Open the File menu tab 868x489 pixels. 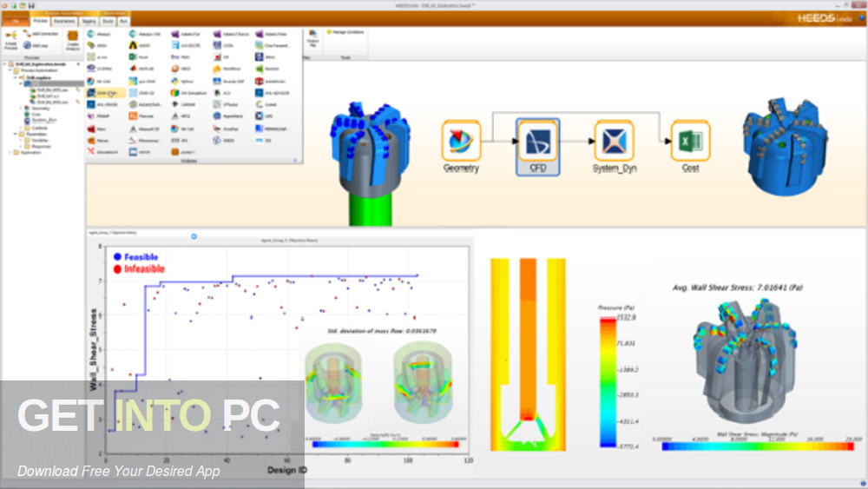(x=16, y=21)
